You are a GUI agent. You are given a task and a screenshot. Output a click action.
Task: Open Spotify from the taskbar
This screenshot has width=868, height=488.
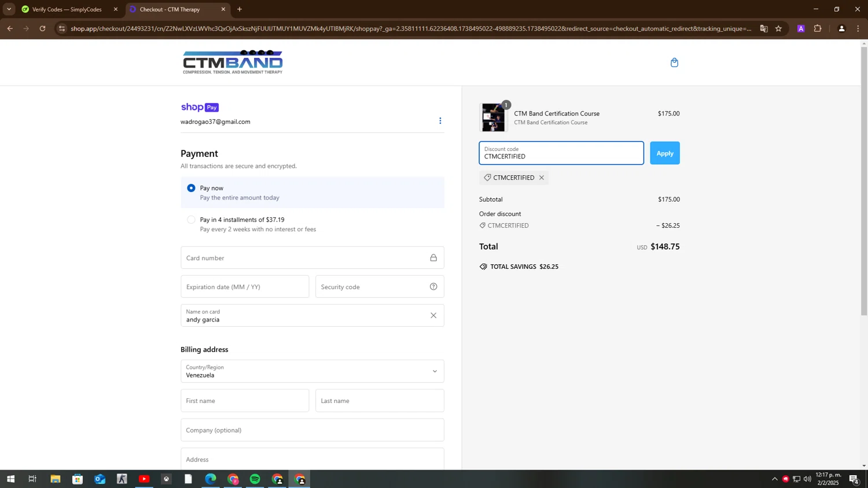(255, 479)
